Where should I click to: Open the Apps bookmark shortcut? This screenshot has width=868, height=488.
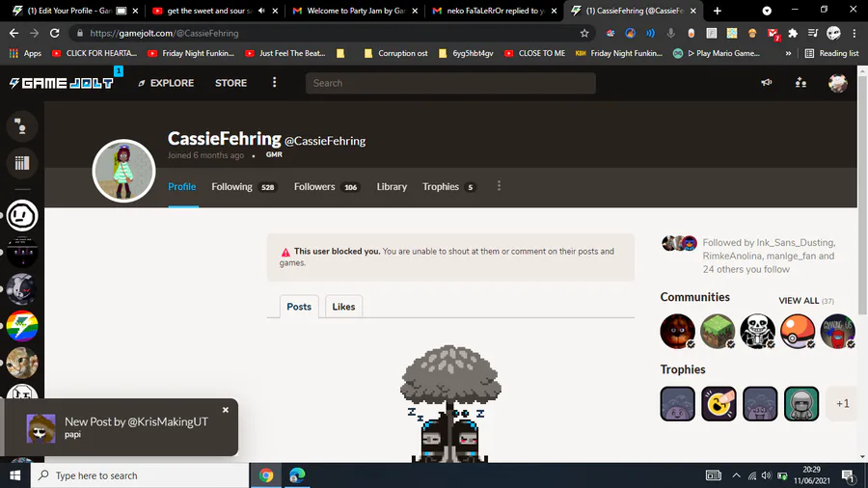[25, 53]
